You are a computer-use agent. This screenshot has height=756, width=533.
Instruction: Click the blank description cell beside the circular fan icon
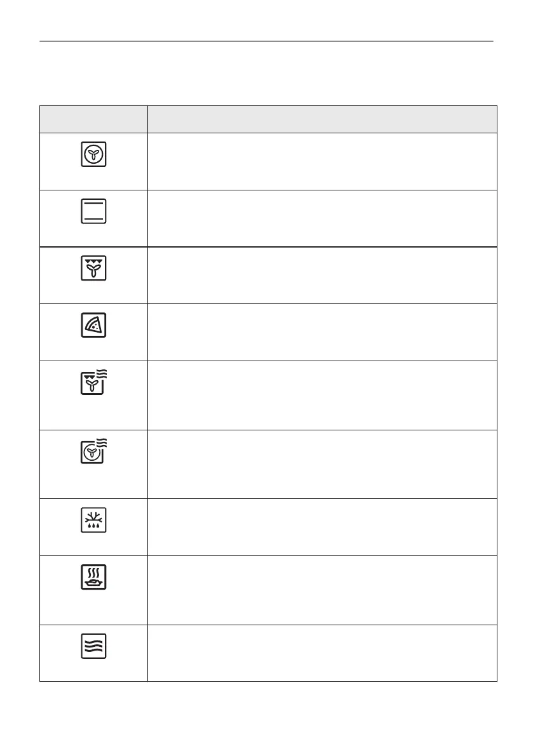[322, 161]
